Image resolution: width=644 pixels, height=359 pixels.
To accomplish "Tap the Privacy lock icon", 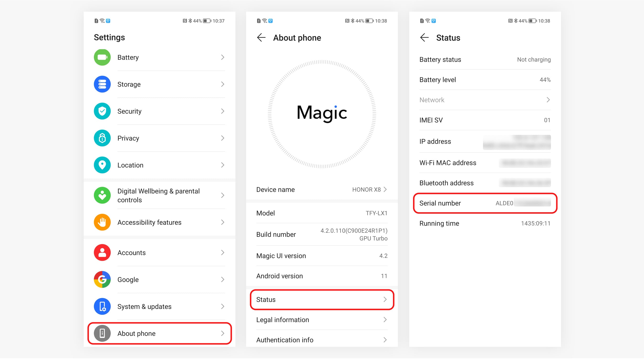I will point(102,138).
